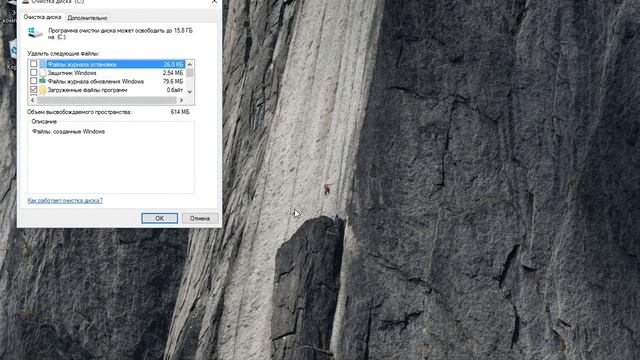Tick the checkbox for Файлы журнала установки
This screenshot has width=640, height=360.
33,64
